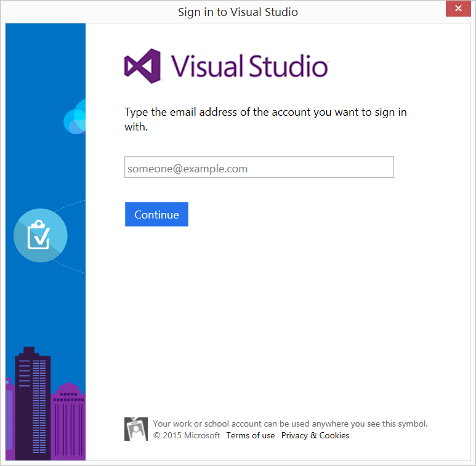
Task: Click the Continue button
Action: pos(156,214)
